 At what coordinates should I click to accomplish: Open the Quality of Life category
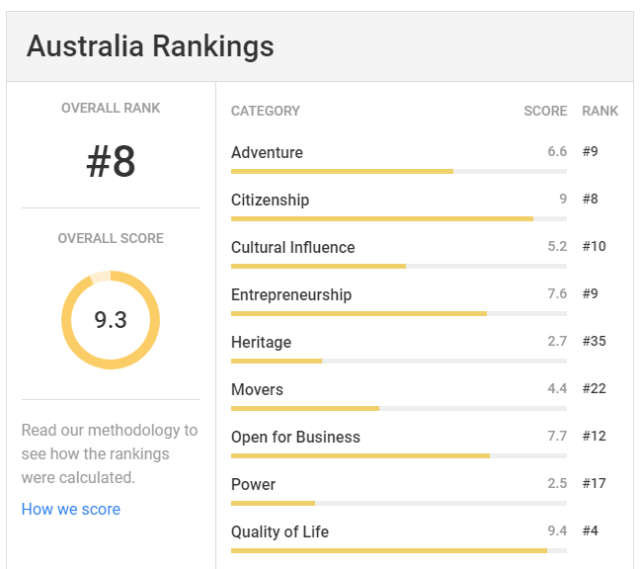(x=280, y=532)
